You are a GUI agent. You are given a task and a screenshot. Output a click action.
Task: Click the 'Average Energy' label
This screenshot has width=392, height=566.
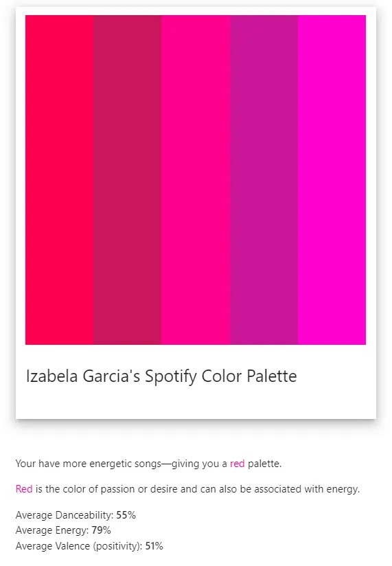pos(52,530)
